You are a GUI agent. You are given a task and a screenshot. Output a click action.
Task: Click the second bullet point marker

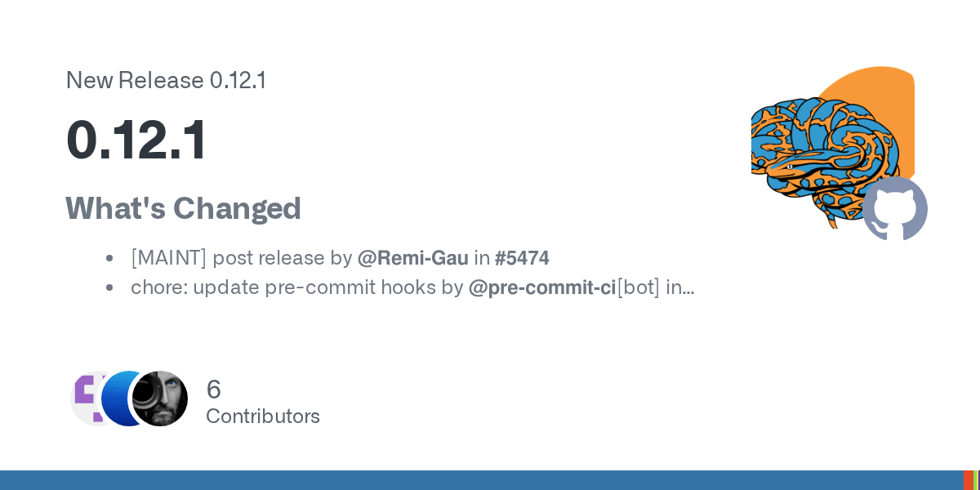tap(109, 288)
